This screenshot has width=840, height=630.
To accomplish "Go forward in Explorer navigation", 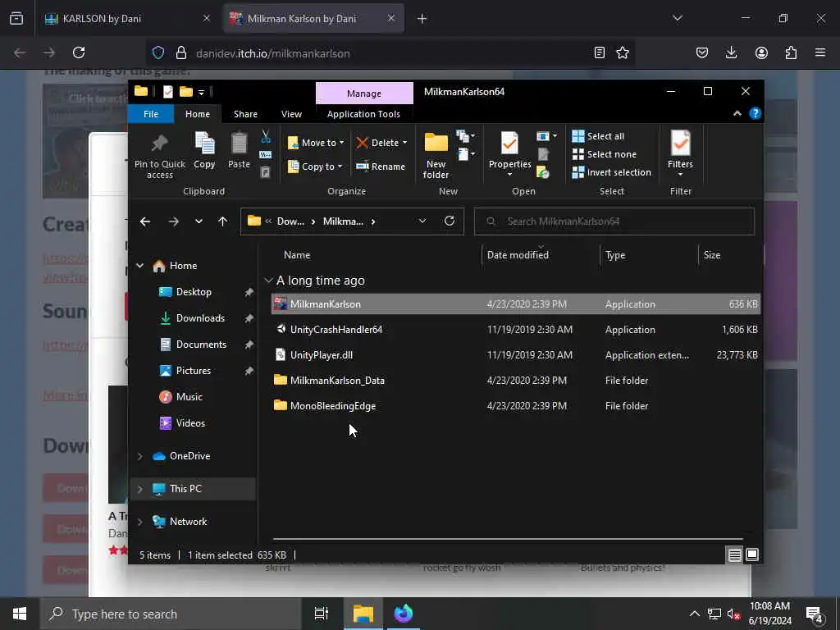I will pos(174,221).
